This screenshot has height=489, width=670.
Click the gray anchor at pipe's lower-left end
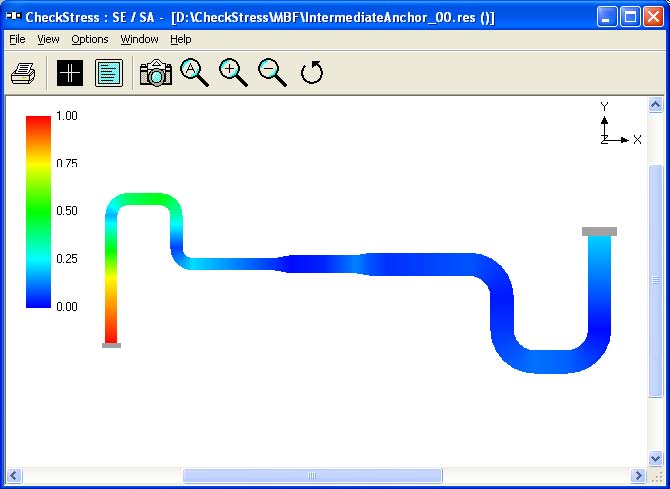(x=112, y=345)
